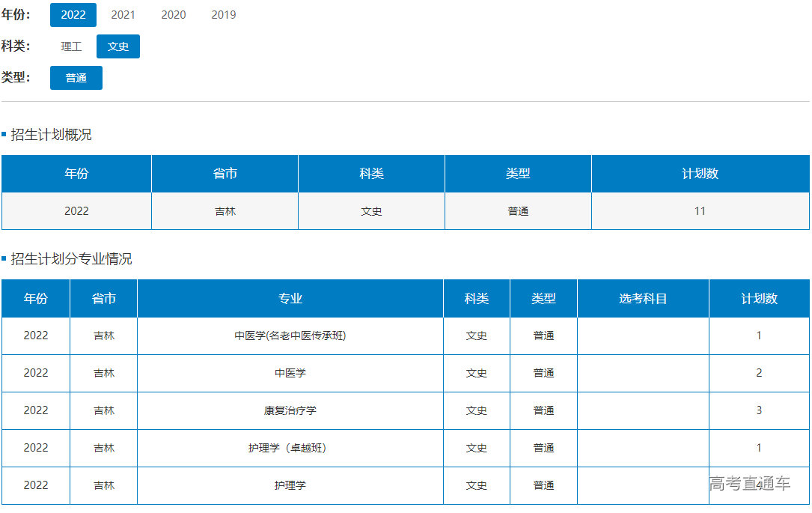Choose the 2020 year option
The image size is (812, 513).
pyautogui.click(x=174, y=15)
